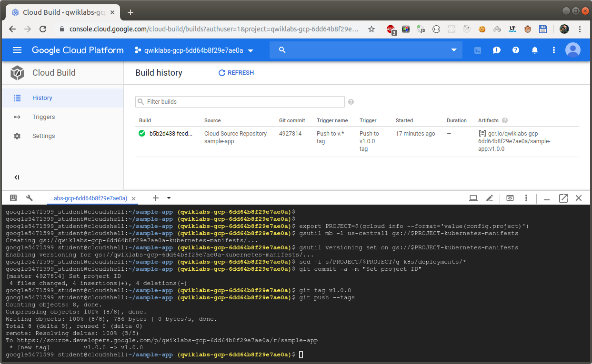Click the Google Cloud Platform logo text
592x364 pixels.
click(x=78, y=50)
